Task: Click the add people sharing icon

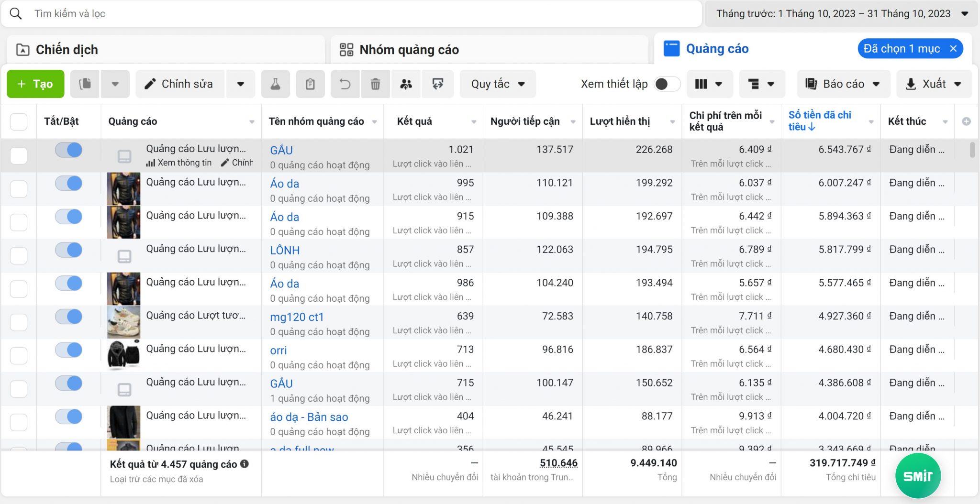Action: [406, 84]
